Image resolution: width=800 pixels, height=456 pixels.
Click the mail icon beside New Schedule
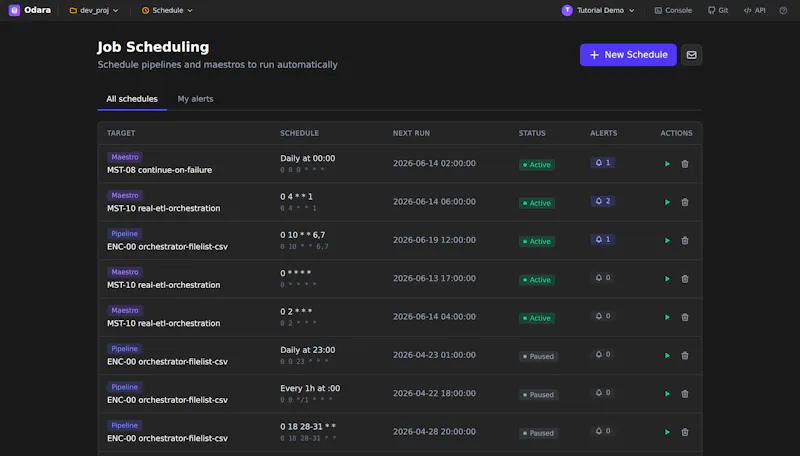[691, 55]
